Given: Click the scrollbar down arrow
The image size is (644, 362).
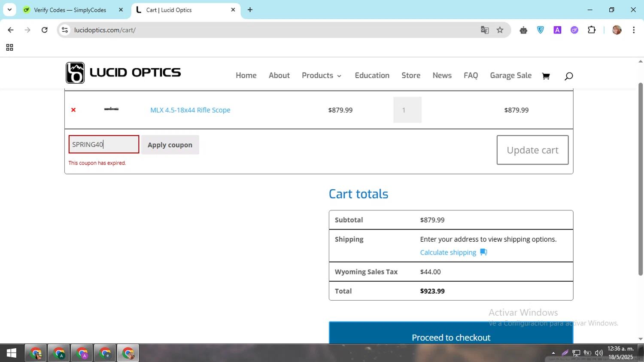Looking at the screenshot, I should pyautogui.click(x=641, y=339).
